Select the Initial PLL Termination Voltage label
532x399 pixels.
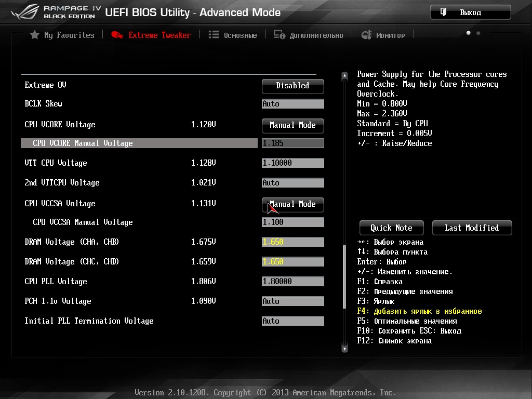pos(89,321)
